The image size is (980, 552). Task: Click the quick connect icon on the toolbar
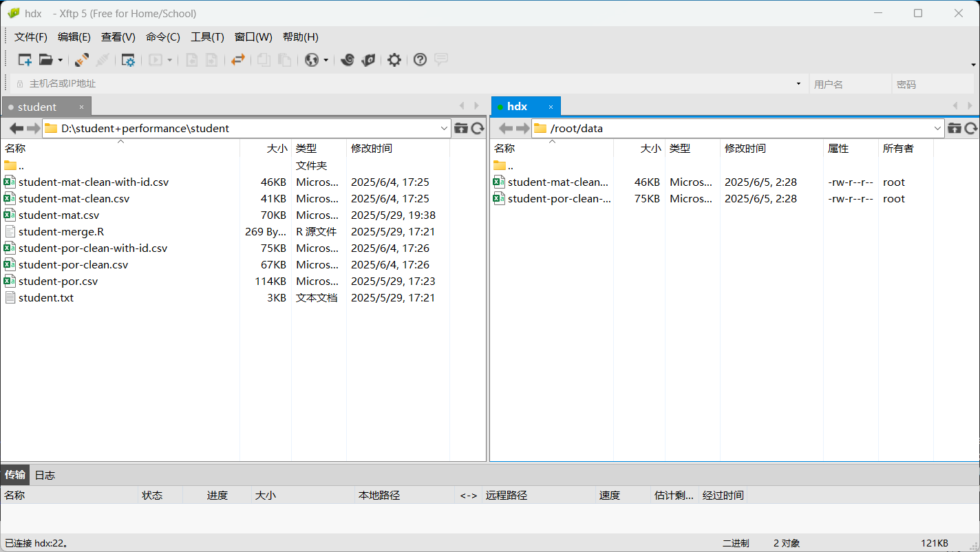(x=81, y=60)
